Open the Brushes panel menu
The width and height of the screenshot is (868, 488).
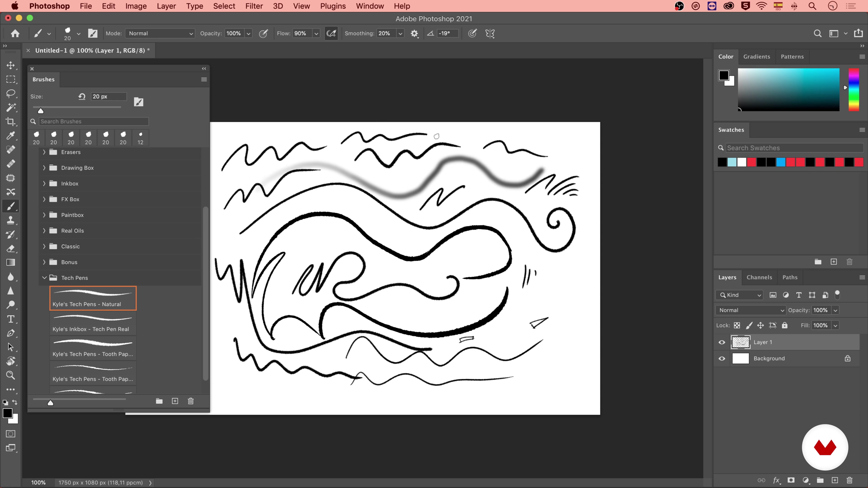[204, 80]
